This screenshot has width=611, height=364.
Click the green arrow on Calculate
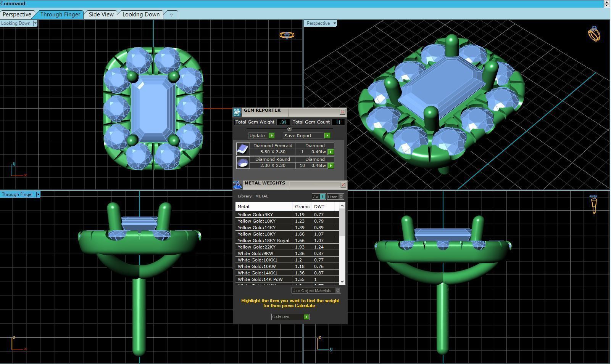306,317
